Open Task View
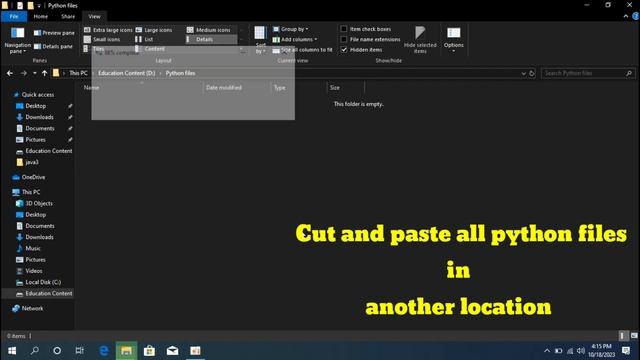 pos(80,351)
